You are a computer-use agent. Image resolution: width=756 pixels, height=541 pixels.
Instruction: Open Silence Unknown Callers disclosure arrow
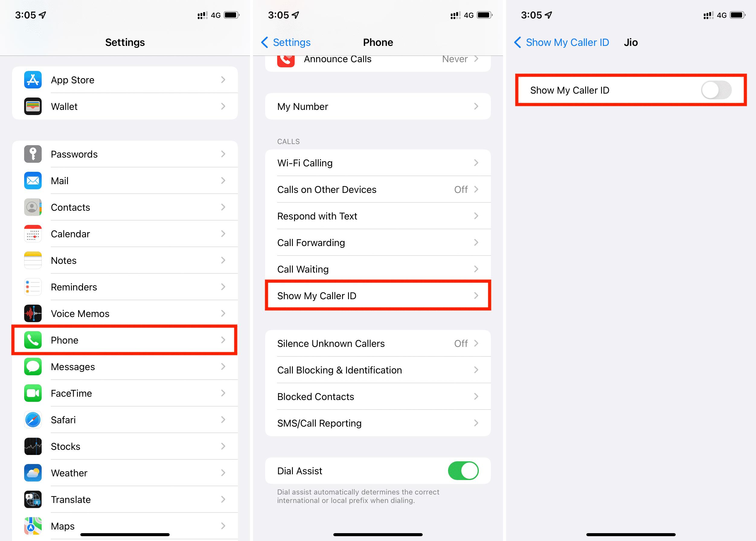coord(476,344)
